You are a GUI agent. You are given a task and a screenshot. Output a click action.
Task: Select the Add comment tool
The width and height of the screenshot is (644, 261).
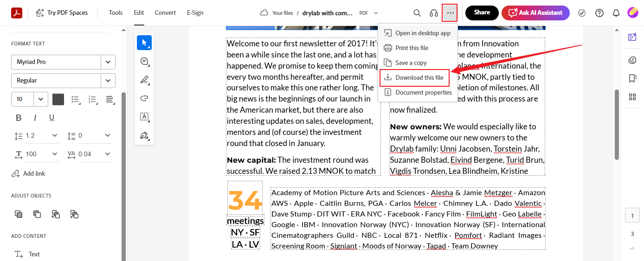pyautogui.click(x=144, y=61)
